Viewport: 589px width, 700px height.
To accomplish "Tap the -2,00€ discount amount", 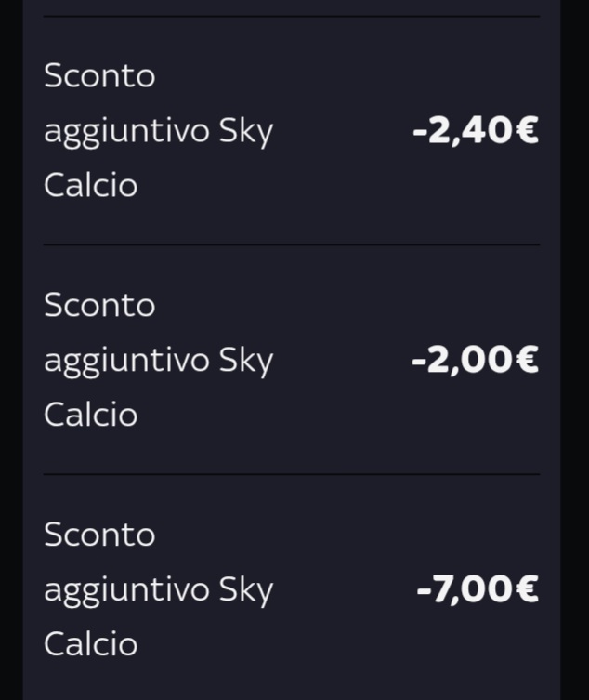I will point(476,360).
